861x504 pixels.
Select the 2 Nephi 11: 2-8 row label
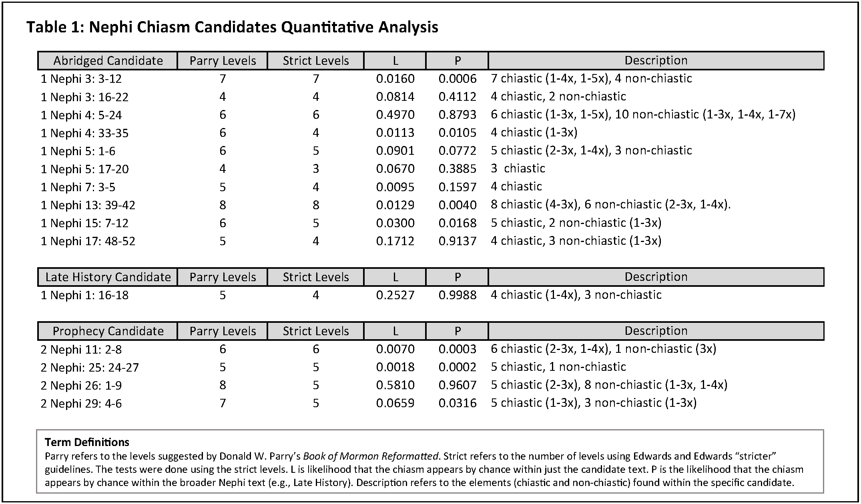81,350
